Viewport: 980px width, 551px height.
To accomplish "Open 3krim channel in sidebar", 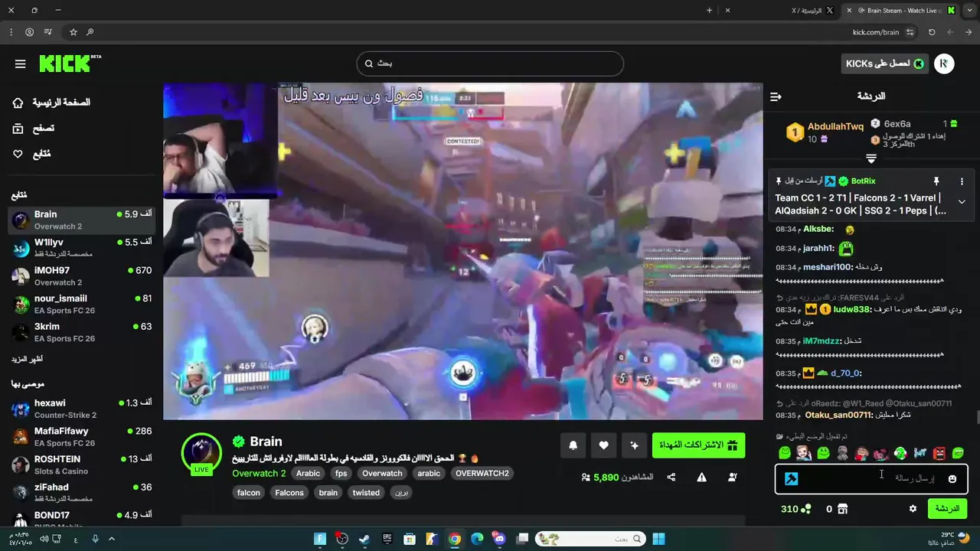I will (82, 332).
